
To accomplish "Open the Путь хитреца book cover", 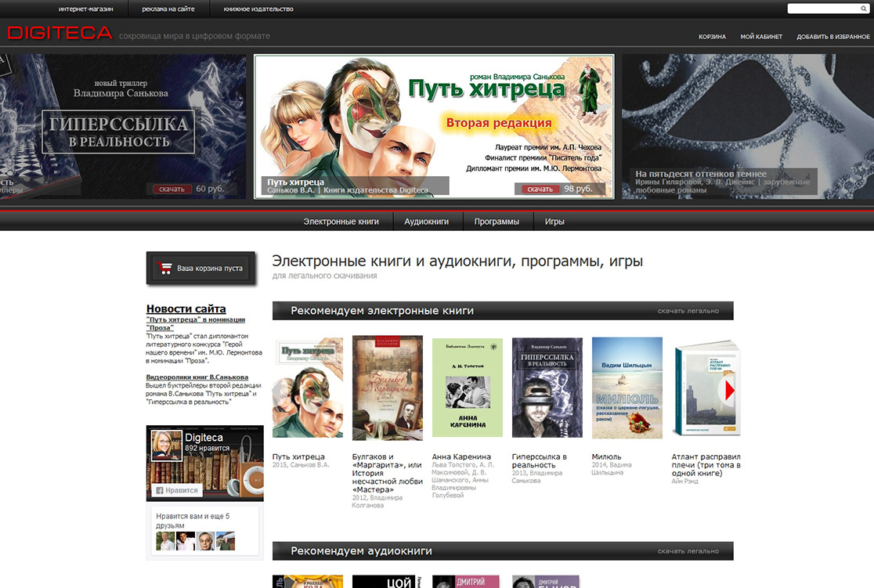I will click(308, 388).
